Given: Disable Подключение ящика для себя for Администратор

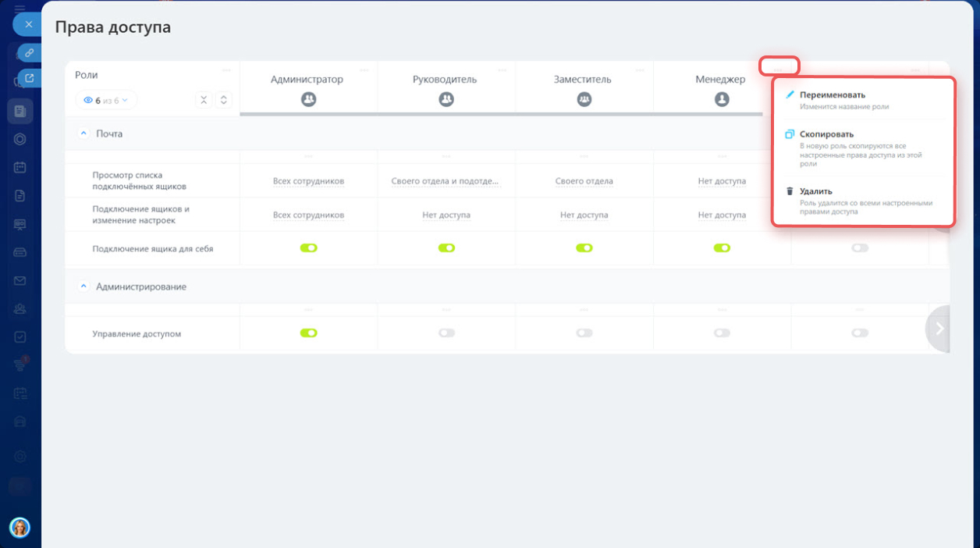Looking at the screenshot, I should (x=308, y=248).
